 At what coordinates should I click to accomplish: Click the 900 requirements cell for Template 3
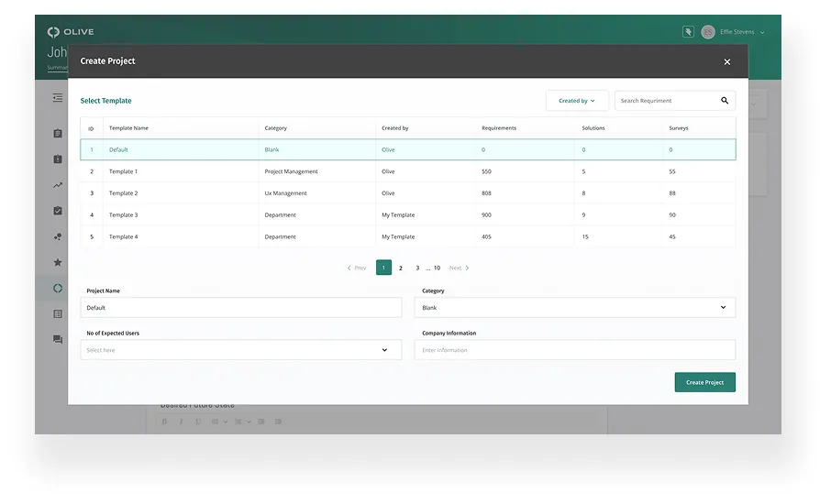(486, 215)
